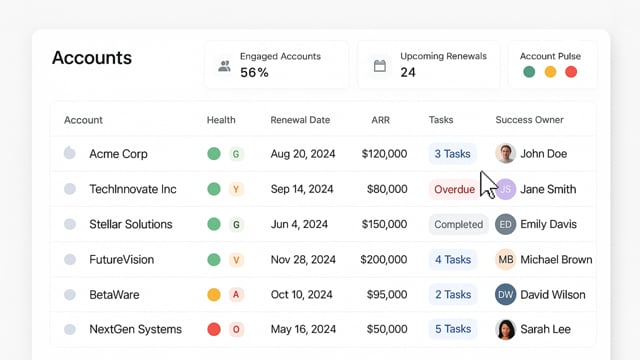Click NextGen Systems' red health dot
Screen dimensions: 640x360
pos(214,329)
